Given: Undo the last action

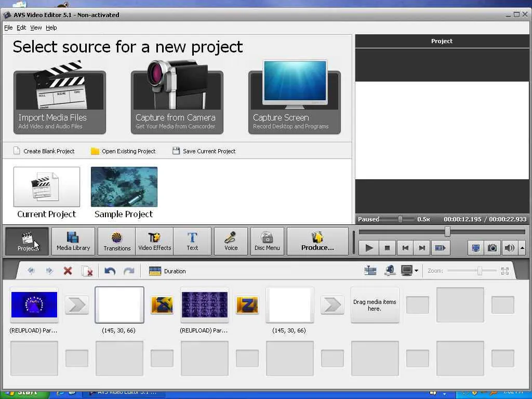Looking at the screenshot, I should [110, 271].
